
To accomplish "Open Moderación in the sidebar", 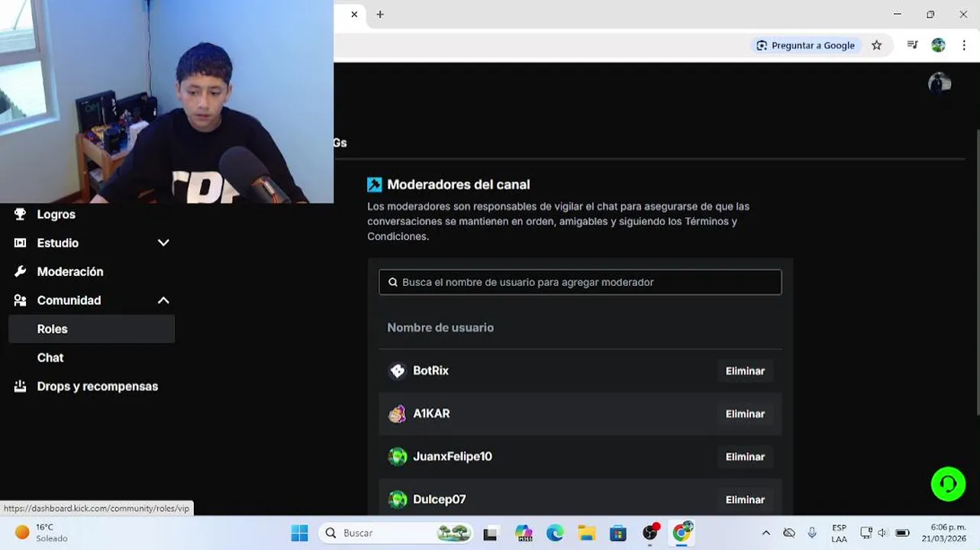I will pos(70,272).
